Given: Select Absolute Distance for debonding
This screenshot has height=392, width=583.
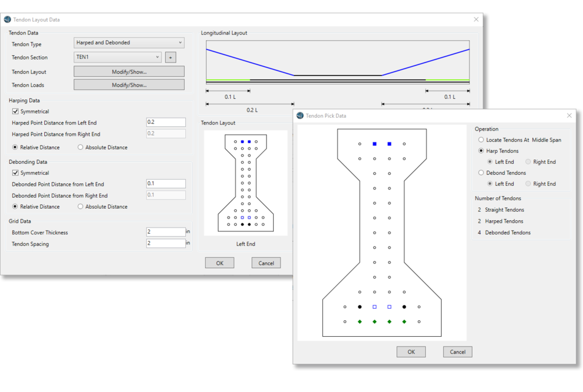Looking at the screenshot, I should 81,207.
